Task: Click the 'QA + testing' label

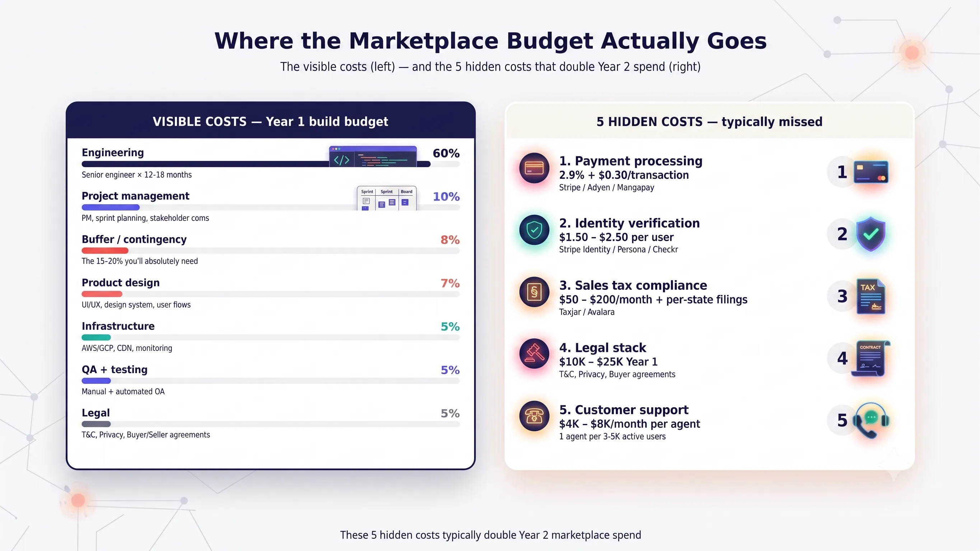Action: (x=115, y=369)
